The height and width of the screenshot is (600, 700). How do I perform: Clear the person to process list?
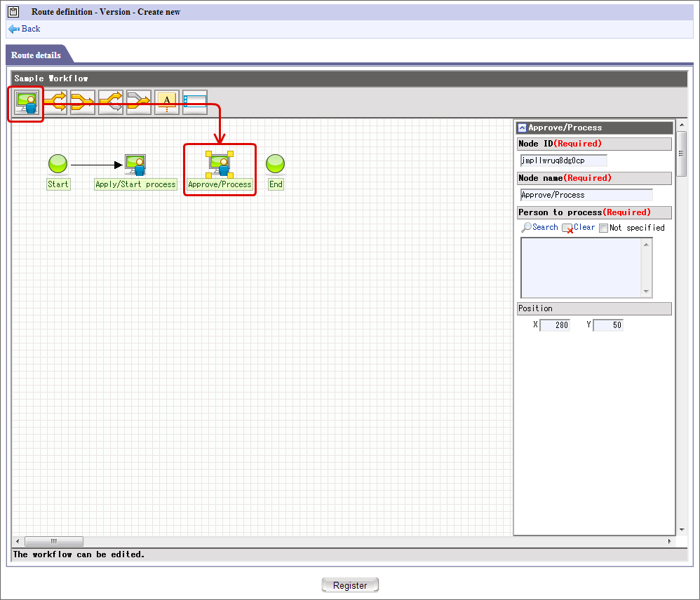584,228
